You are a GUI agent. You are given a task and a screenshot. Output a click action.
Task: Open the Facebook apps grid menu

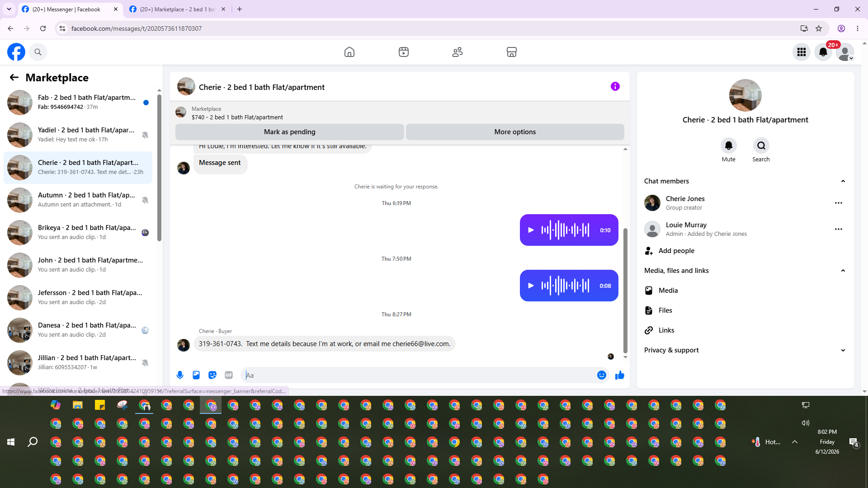tap(802, 52)
